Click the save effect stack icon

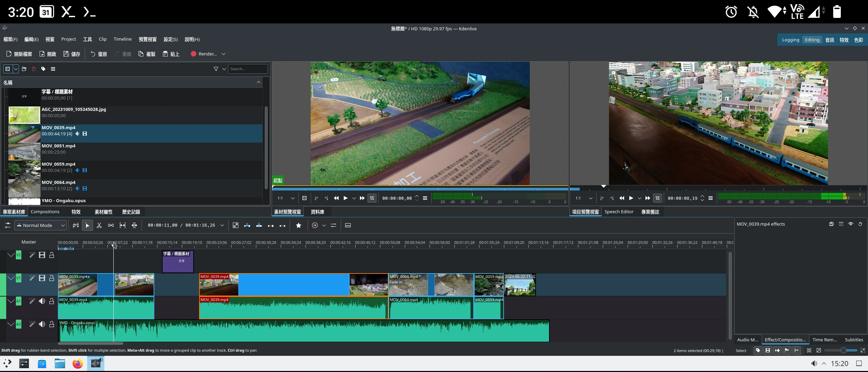pos(831,224)
